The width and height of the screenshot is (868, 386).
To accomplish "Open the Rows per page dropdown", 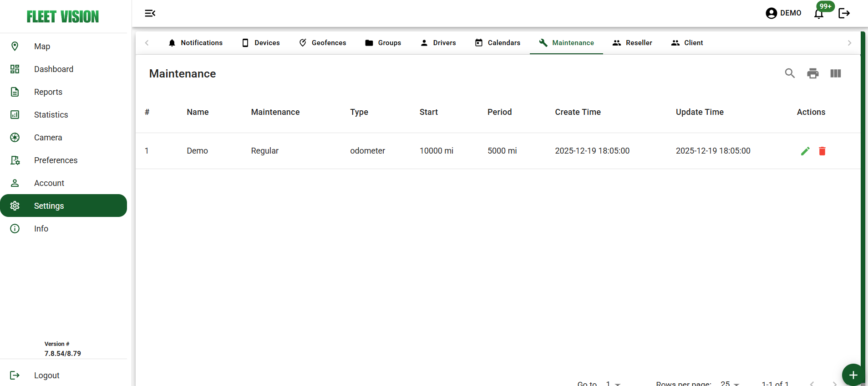I will click(730, 384).
